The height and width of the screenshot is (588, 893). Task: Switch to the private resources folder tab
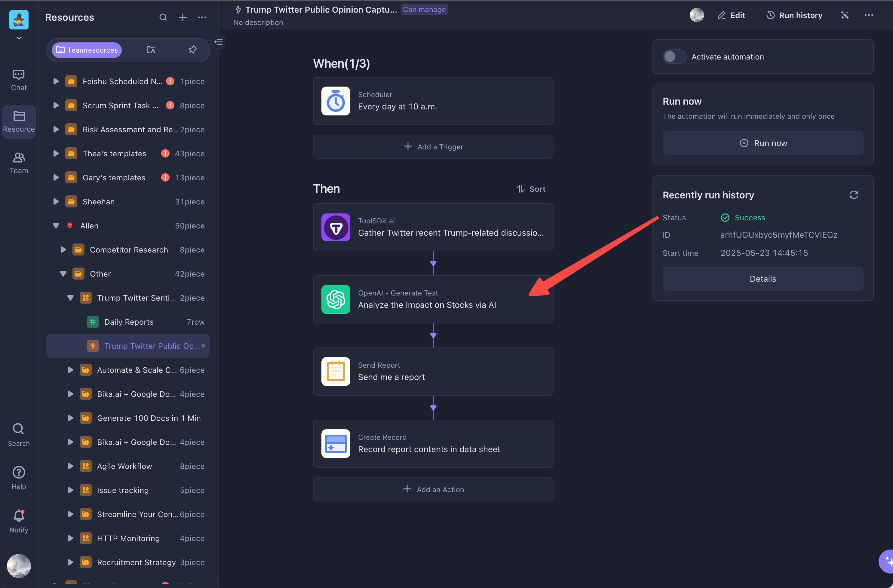coord(151,50)
